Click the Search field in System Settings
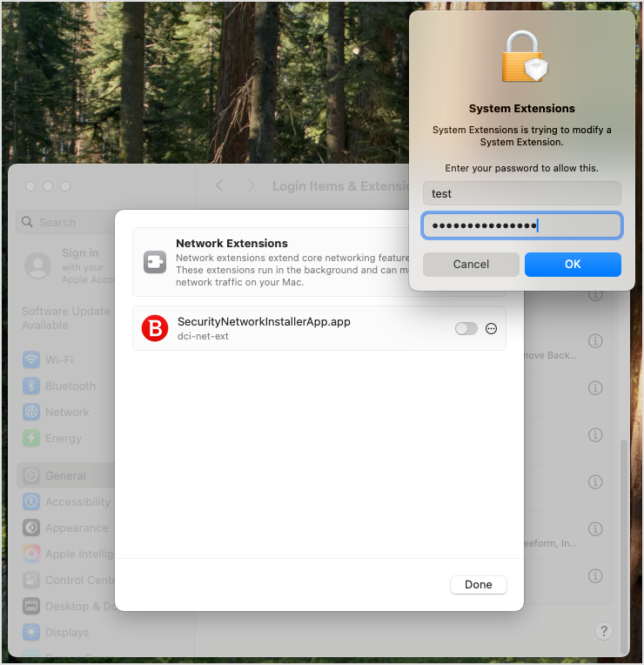Image resolution: width=644 pixels, height=665 pixels. 66,222
